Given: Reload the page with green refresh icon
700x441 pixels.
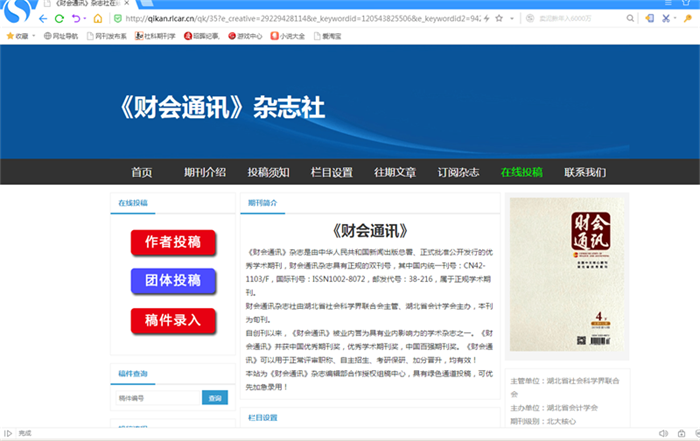Looking at the screenshot, I should [x=59, y=19].
